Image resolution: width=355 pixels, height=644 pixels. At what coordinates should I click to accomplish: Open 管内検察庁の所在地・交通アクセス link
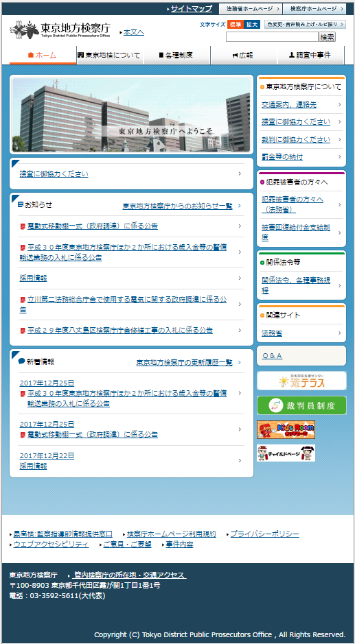[x=130, y=575]
